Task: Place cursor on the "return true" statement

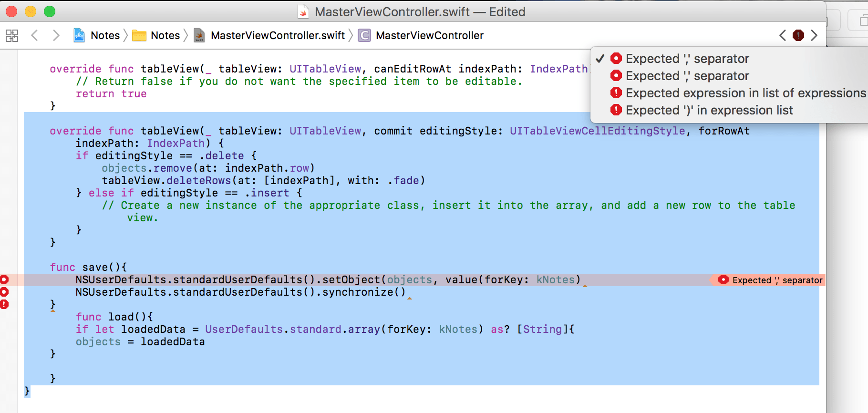Action: coord(111,94)
